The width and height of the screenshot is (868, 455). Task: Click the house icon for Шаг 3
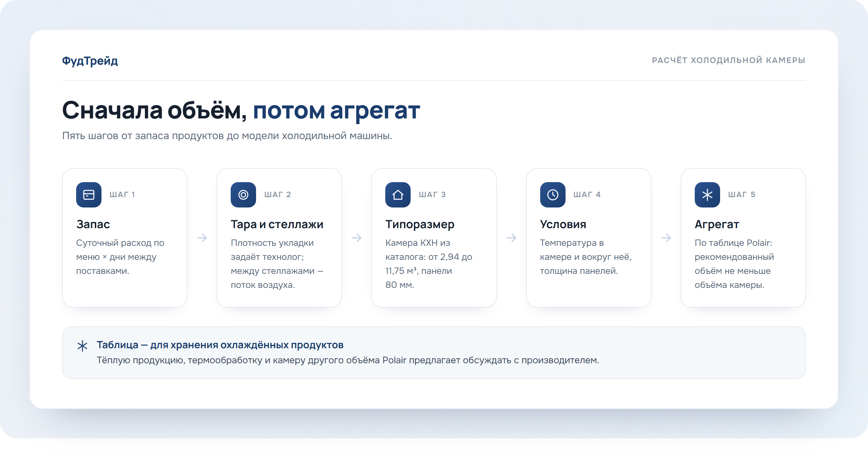click(398, 195)
